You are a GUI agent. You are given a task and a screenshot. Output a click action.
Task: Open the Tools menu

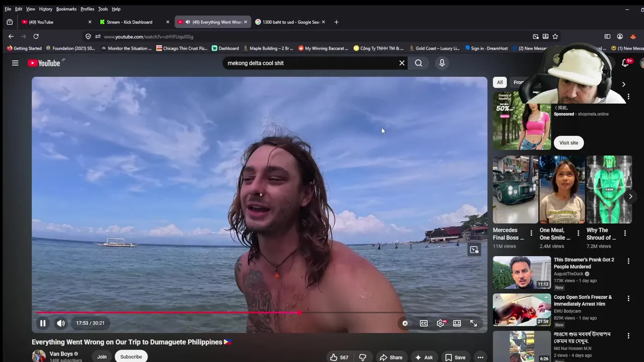point(103,9)
